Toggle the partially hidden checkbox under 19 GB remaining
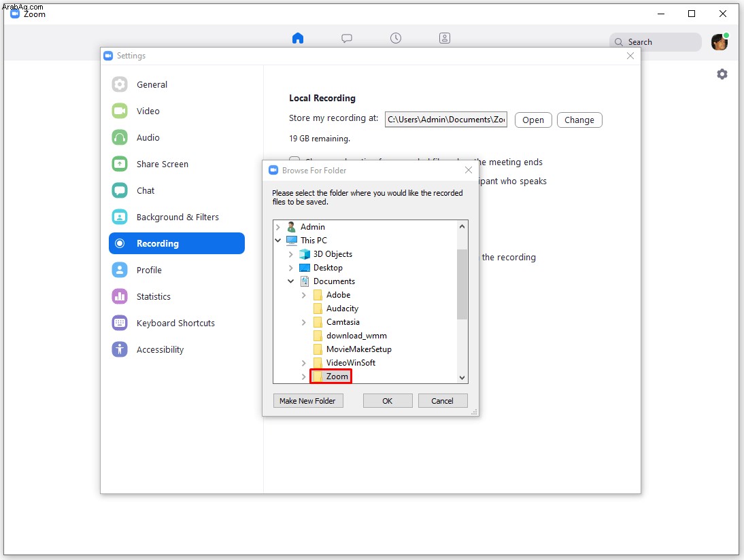 pyautogui.click(x=294, y=159)
